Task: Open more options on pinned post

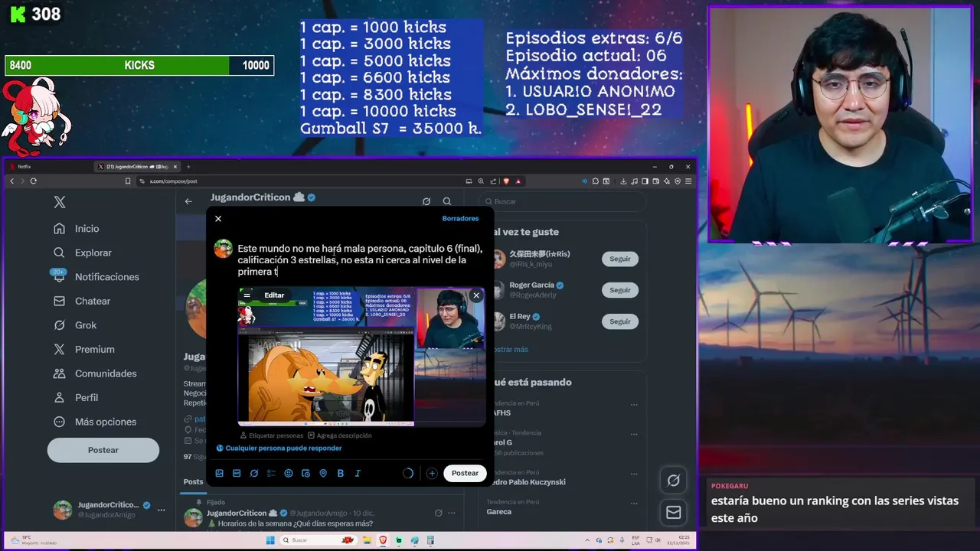Action: [x=452, y=513]
